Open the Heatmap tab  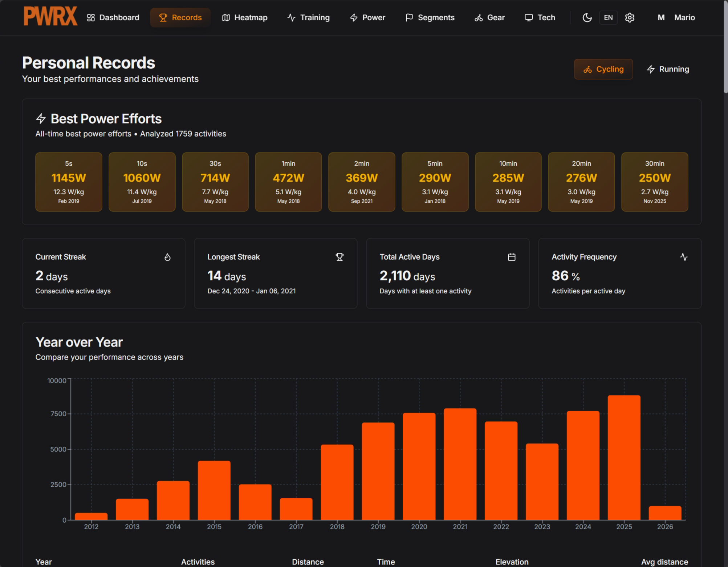(x=245, y=17)
